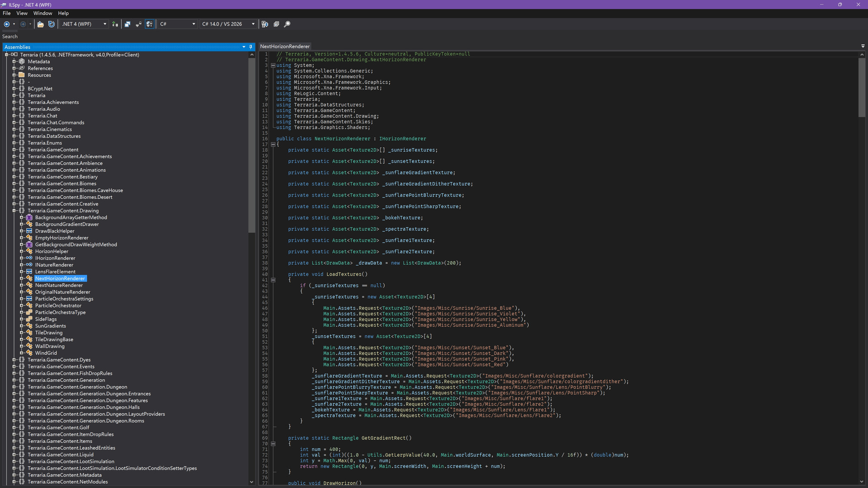Image resolution: width=868 pixels, height=488 pixels.
Task: Click the SideFlags enum icon
Action: [29, 319]
